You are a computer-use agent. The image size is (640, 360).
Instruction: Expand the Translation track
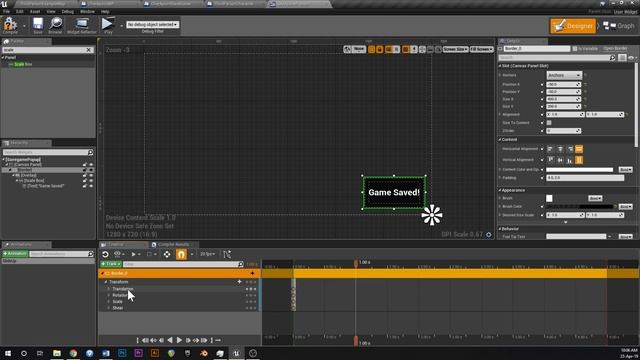pos(109,289)
